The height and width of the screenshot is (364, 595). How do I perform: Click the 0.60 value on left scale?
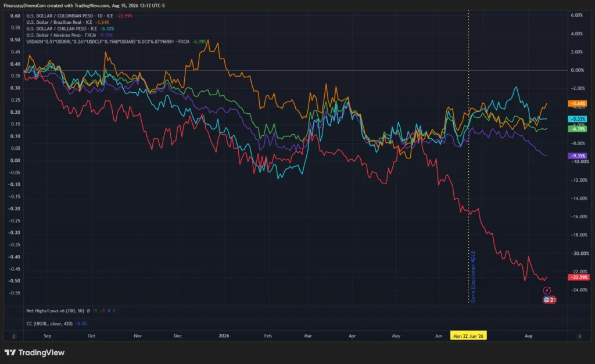(x=15, y=16)
